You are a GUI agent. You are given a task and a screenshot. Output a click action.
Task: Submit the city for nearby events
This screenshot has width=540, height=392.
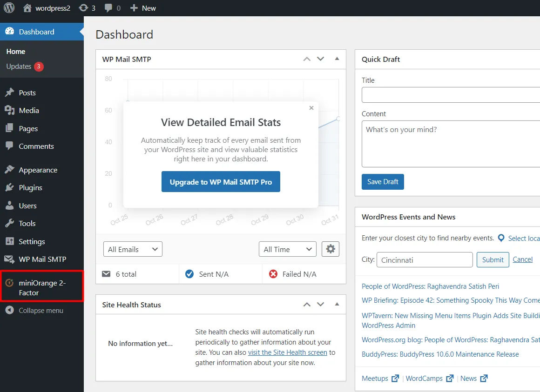493,259
